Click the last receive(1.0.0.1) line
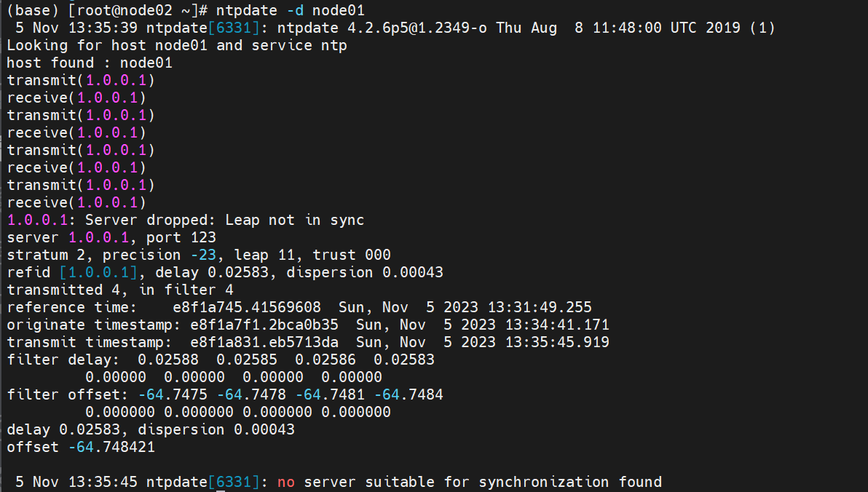868x492 pixels. point(76,202)
